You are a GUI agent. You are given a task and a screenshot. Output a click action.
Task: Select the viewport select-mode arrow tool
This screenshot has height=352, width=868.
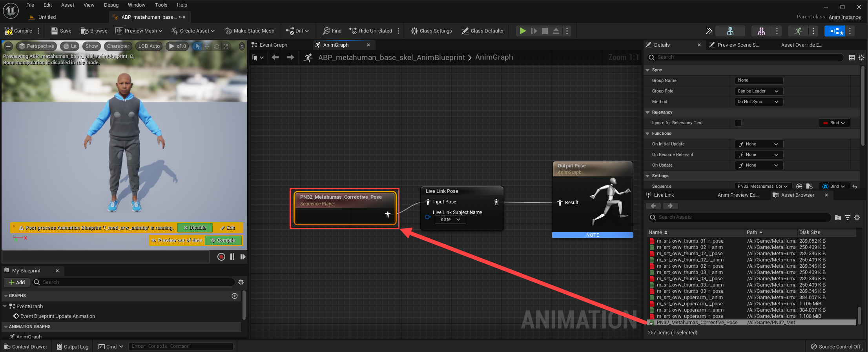pyautogui.click(x=198, y=46)
